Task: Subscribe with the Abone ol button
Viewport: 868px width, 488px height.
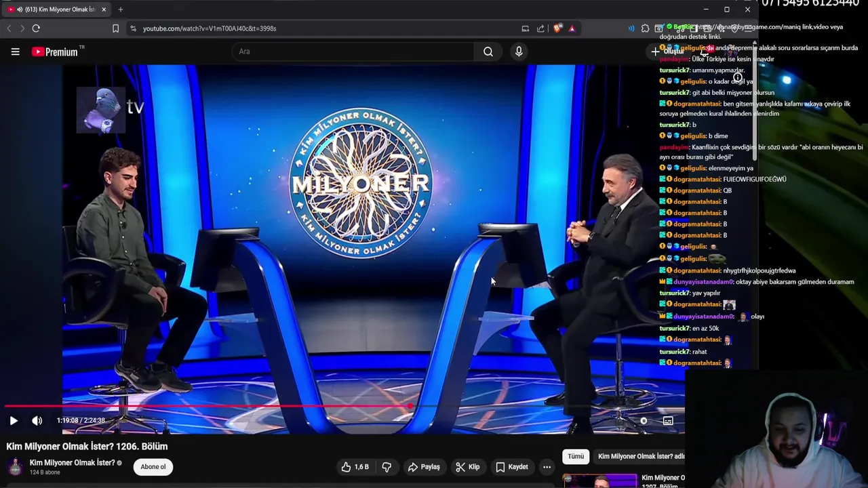Action: pyautogui.click(x=153, y=467)
